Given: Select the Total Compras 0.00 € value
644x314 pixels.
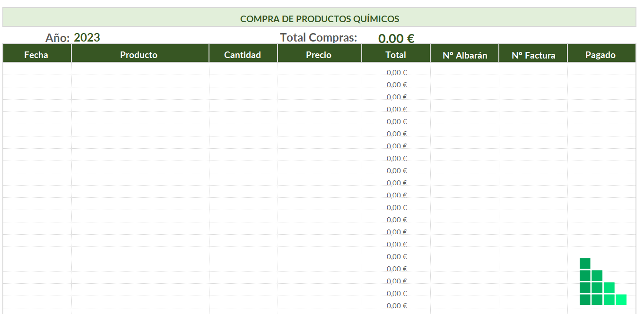Looking at the screenshot, I should (396, 39).
